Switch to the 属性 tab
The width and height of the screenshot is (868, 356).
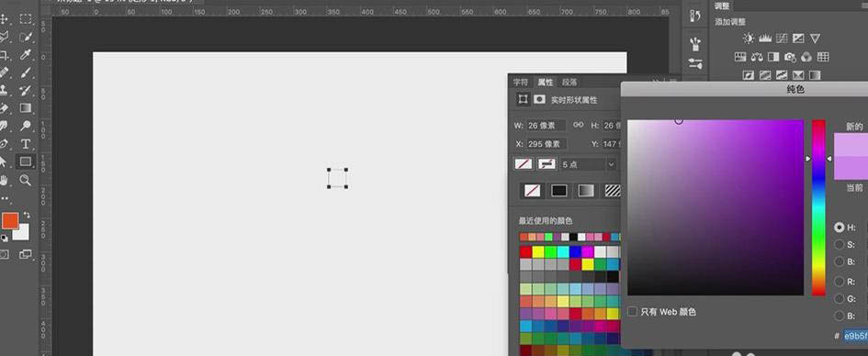click(546, 82)
